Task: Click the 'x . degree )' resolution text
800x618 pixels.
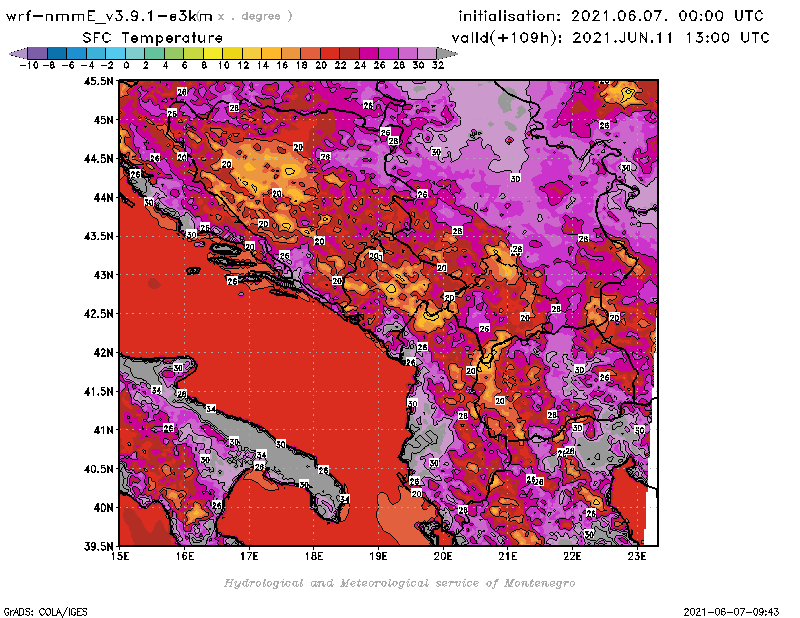Action: pyautogui.click(x=255, y=16)
